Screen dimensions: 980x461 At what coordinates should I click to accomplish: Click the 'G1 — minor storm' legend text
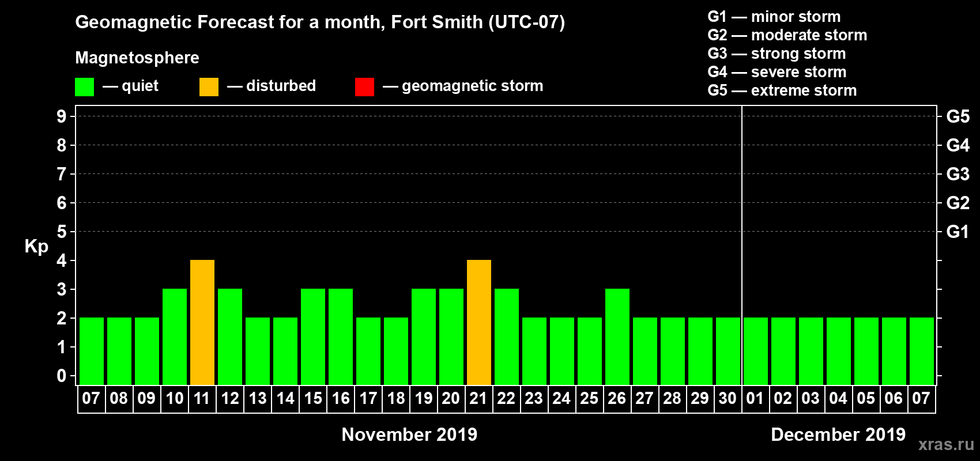click(x=774, y=17)
